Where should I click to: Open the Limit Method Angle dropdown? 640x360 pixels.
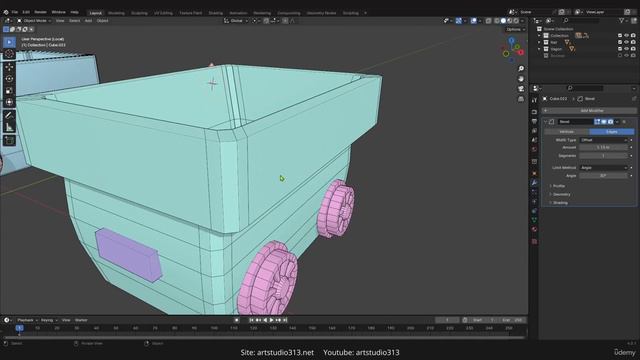pyautogui.click(x=603, y=168)
